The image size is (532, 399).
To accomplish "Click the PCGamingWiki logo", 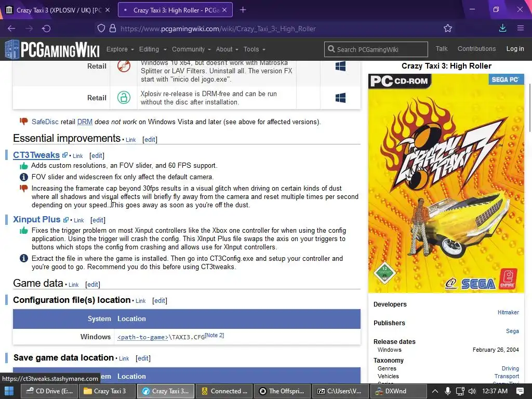I will coord(52,49).
